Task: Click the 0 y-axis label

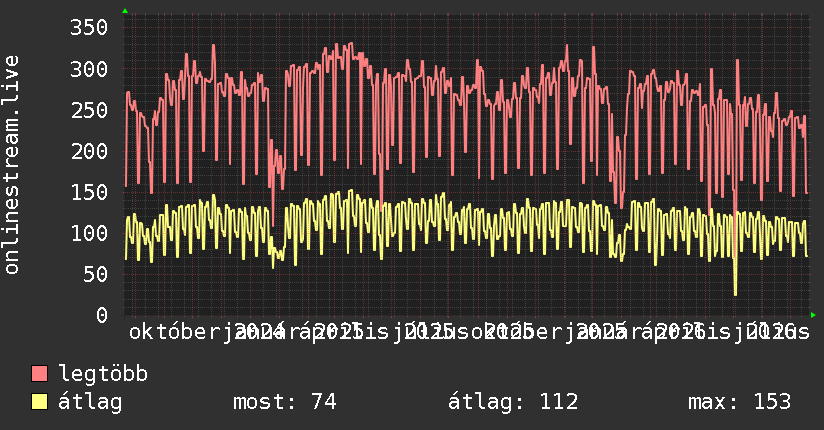Action: tap(102, 315)
